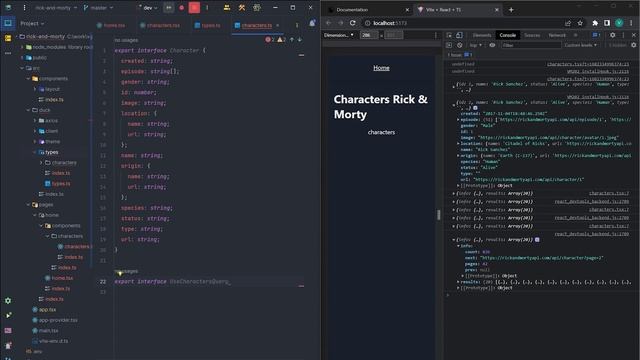Open the Project view dropdown
The height and width of the screenshot is (360, 640).
click(x=32, y=24)
